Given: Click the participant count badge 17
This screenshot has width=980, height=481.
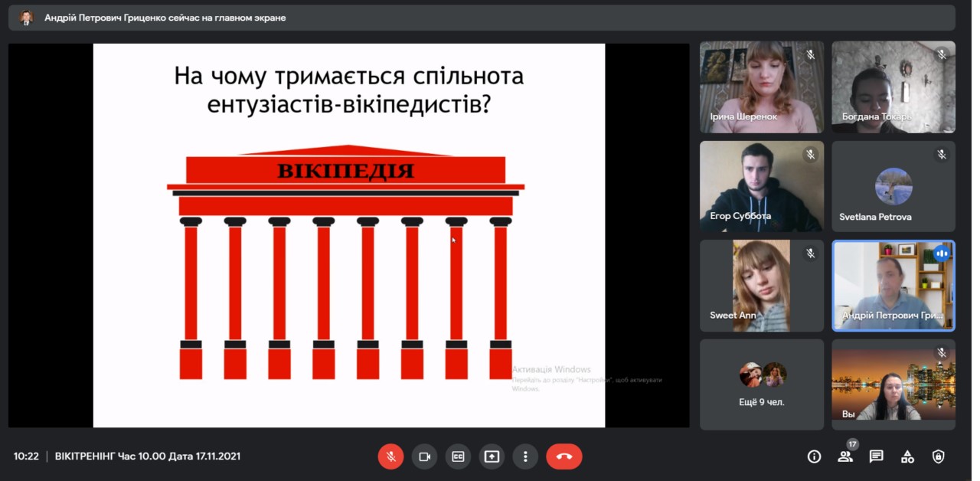Looking at the screenshot, I should point(852,444).
